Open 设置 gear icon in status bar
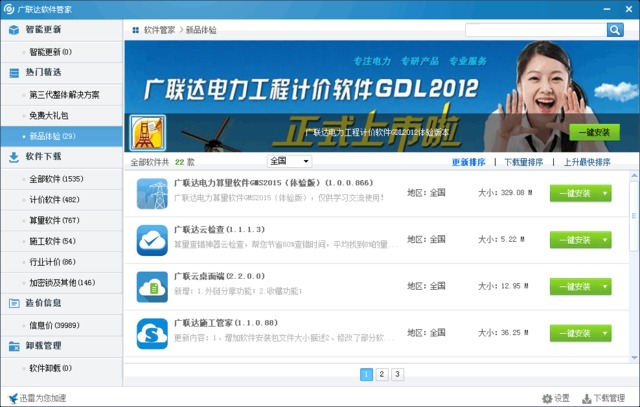640x407 pixels. pyautogui.click(x=548, y=398)
